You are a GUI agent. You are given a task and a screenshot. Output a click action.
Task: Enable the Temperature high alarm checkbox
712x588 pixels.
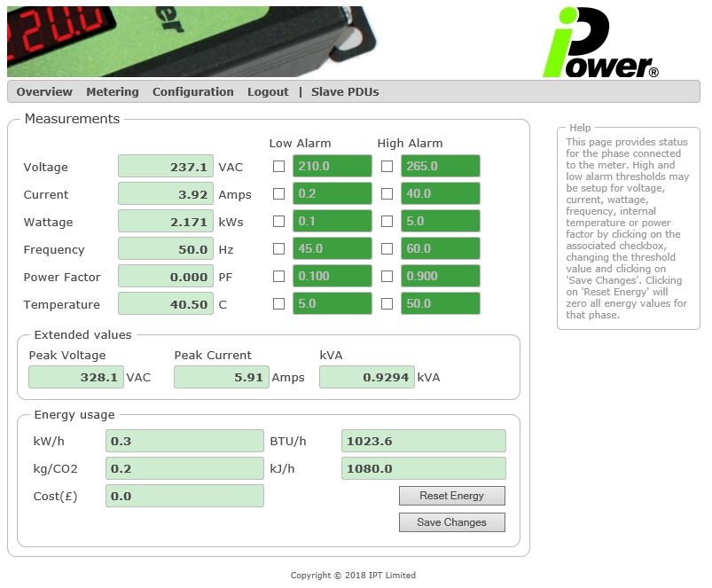coord(387,304)
